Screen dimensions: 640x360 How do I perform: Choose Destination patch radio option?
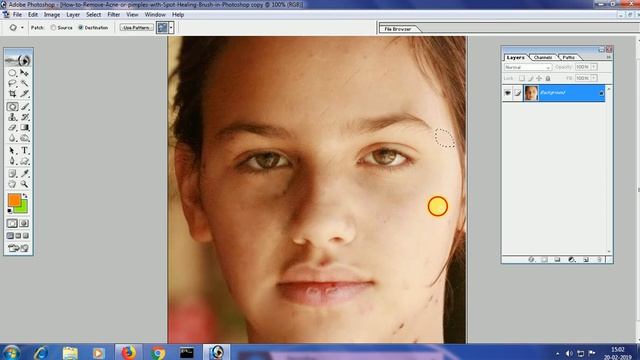[81, 28]
